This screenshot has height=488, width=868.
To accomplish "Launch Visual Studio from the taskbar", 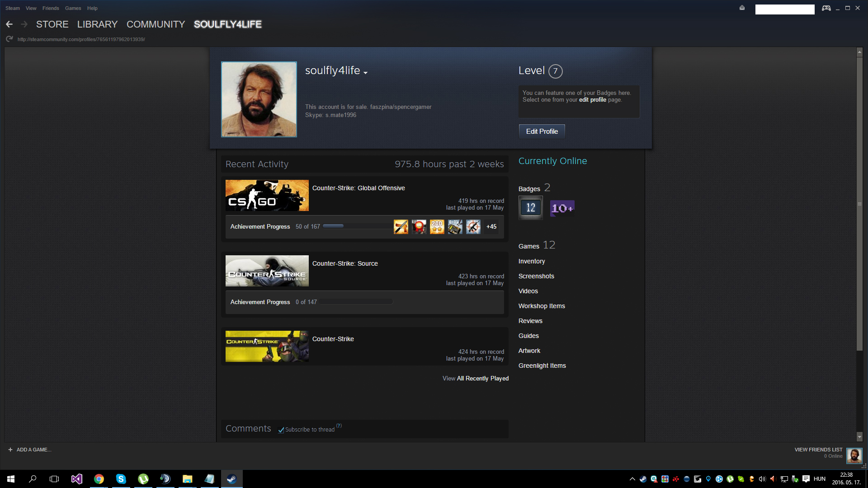I will click(77, 479).
